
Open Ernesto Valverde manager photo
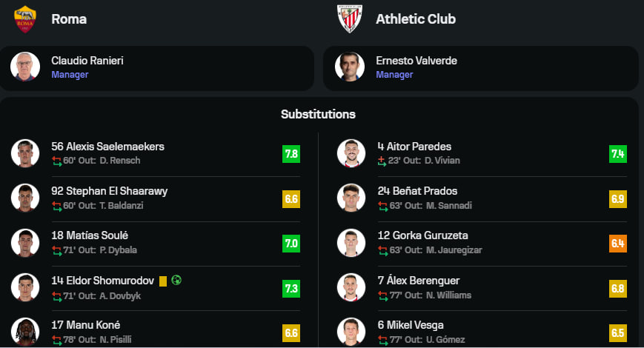[350, 67]
